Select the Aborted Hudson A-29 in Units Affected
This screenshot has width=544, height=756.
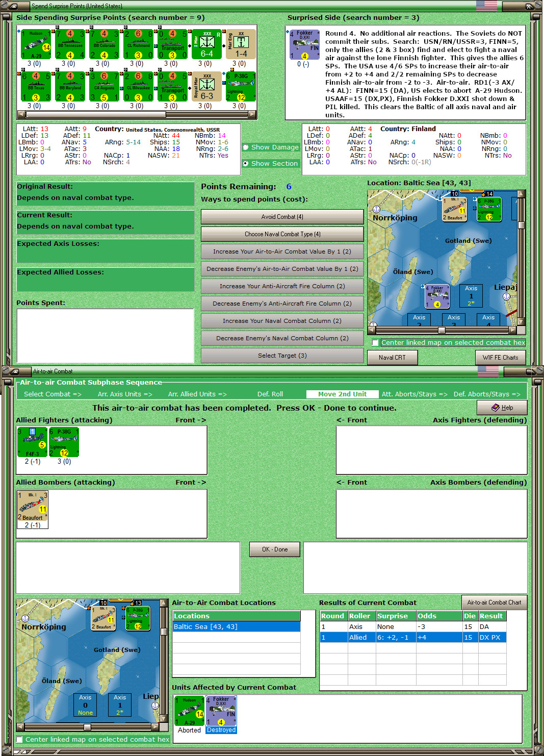(x=189, y=711)
